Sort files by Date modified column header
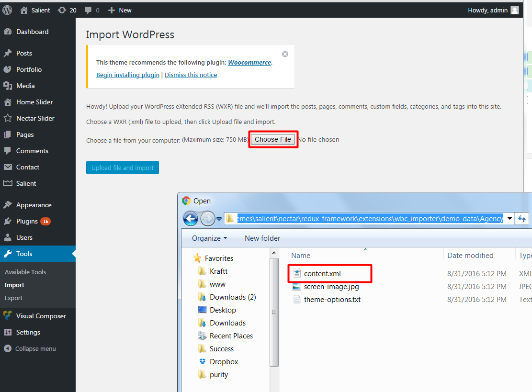This screenshot has width=532, height=392. coord(470,255)
